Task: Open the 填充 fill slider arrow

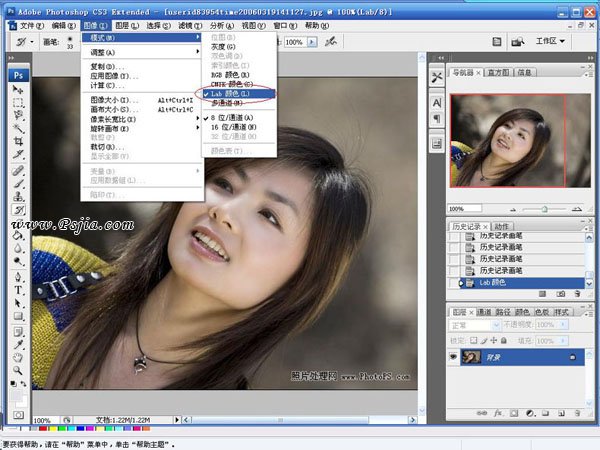Action: (563, 340)
